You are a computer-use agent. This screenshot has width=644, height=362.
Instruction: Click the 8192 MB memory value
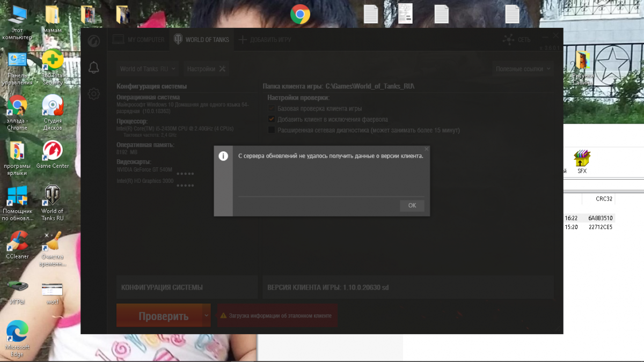pos(127,152)
